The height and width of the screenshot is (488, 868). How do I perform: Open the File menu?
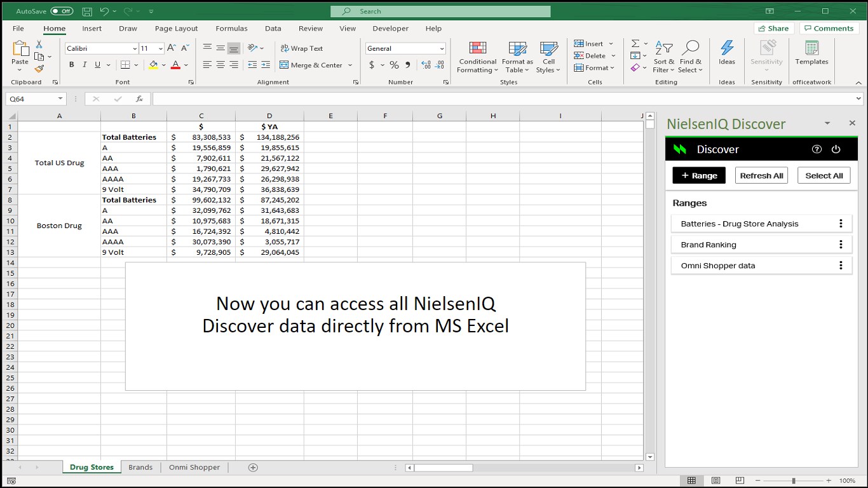(18, 29)
